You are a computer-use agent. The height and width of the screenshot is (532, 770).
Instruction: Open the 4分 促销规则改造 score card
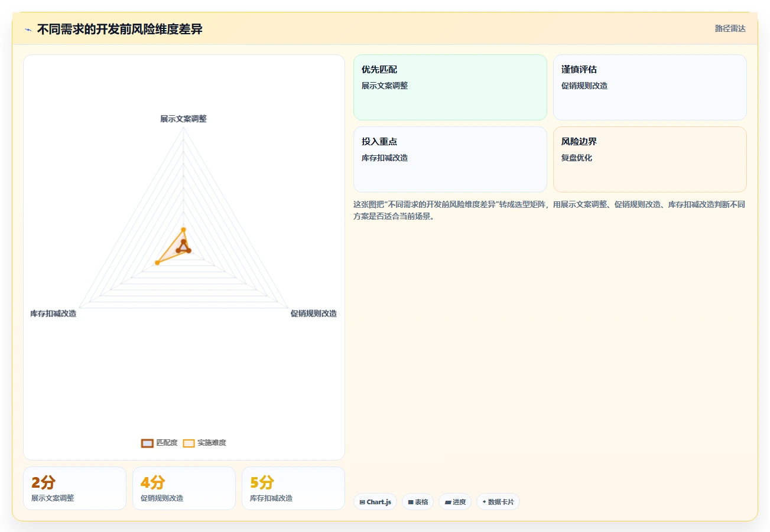[x=184, y=488]
